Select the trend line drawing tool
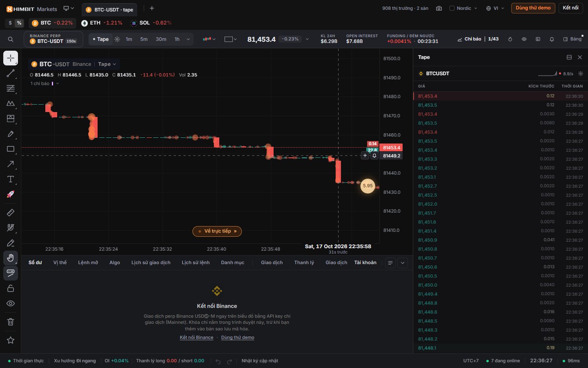 coord(11,73)
